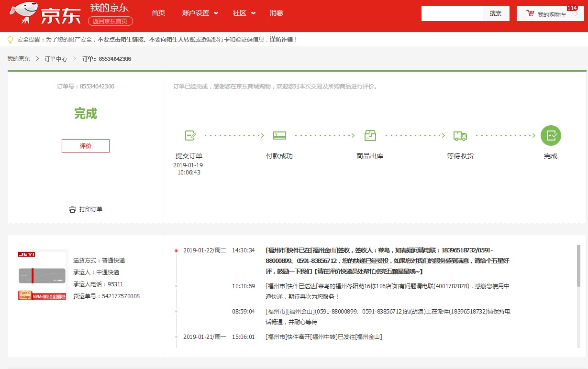588x369 pixels.
Task: Click the order submit time 10:06:43
Action: (189, 173)
